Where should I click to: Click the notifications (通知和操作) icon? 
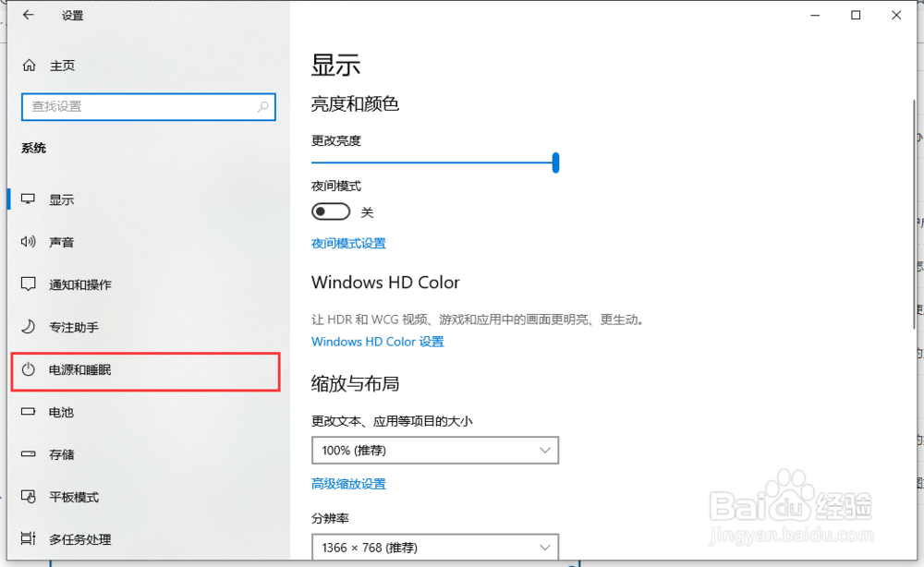(x=29, y=284)
